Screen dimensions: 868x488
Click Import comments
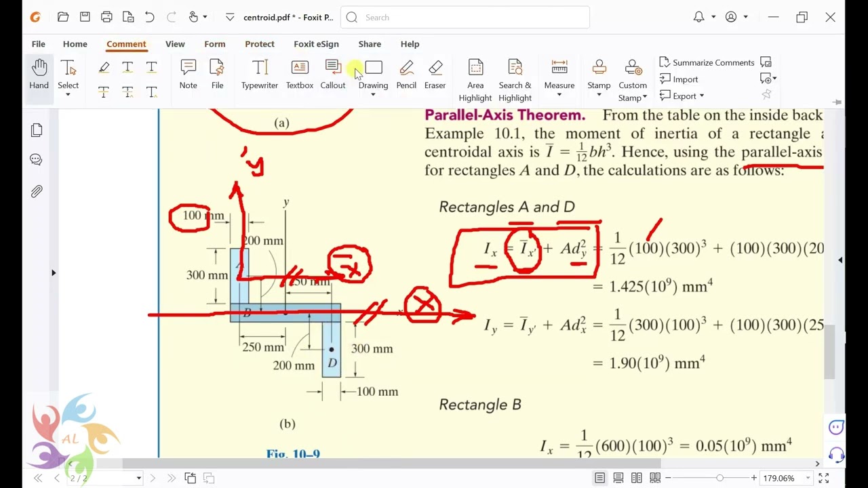coord(678,79)
